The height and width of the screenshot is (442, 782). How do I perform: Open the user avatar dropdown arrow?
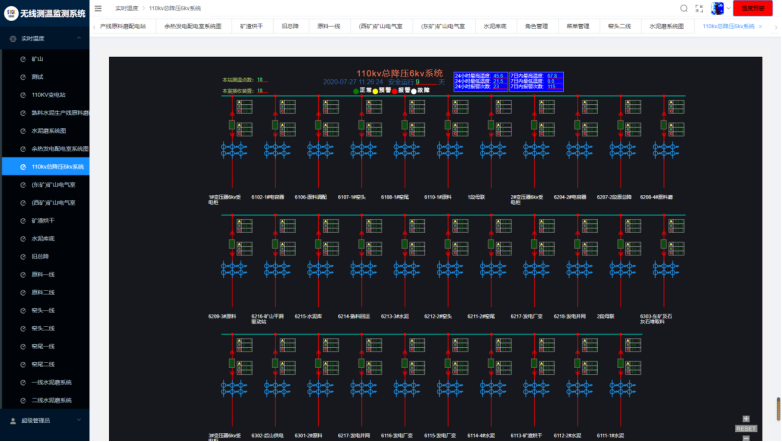pyautogui.click(x=728, y=9)
